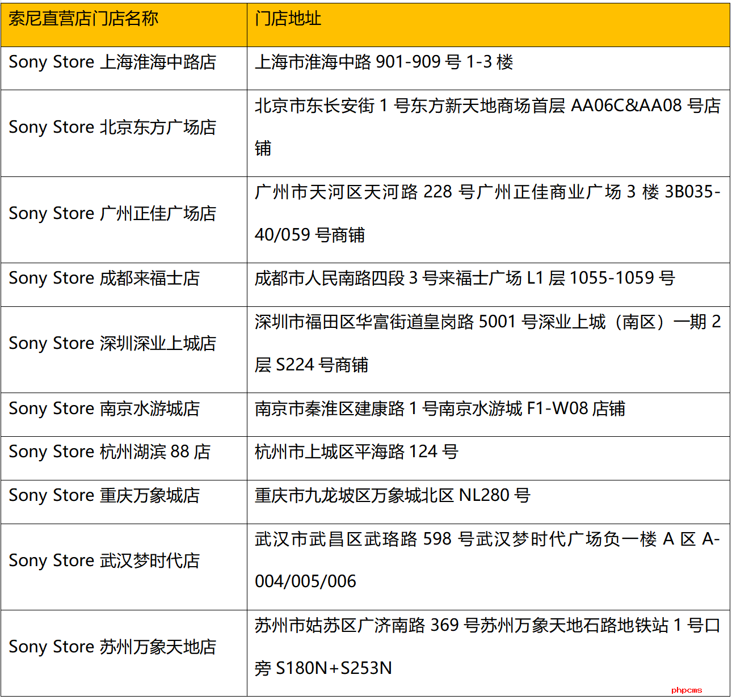Select the Sony Store 北京东方广场店 cell

(x=124, y=133)
